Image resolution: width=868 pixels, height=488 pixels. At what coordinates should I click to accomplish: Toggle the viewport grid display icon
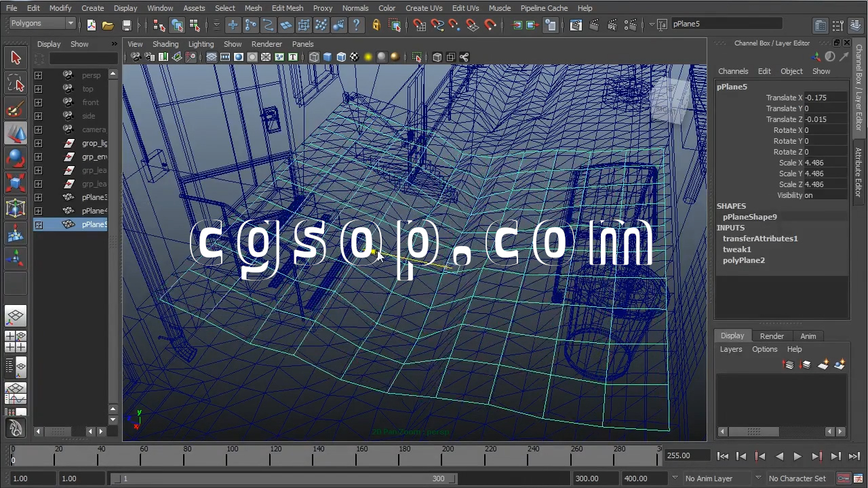pos(212,58)
